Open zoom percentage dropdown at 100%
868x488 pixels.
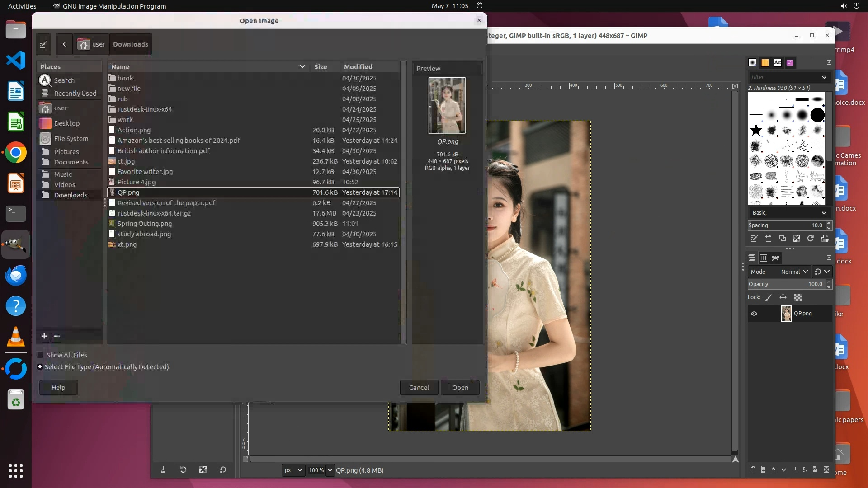(330, 470)
